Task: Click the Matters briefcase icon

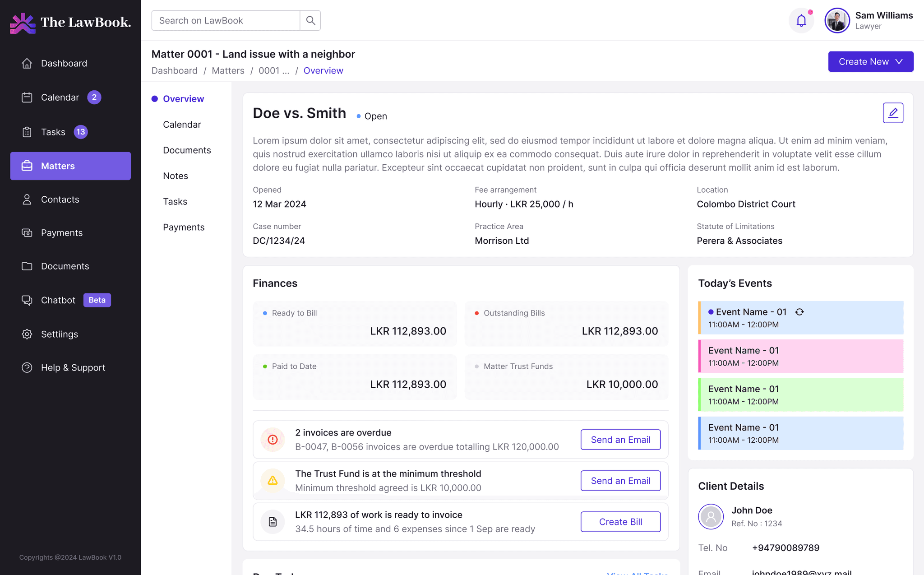Action: tap(27, 166)
